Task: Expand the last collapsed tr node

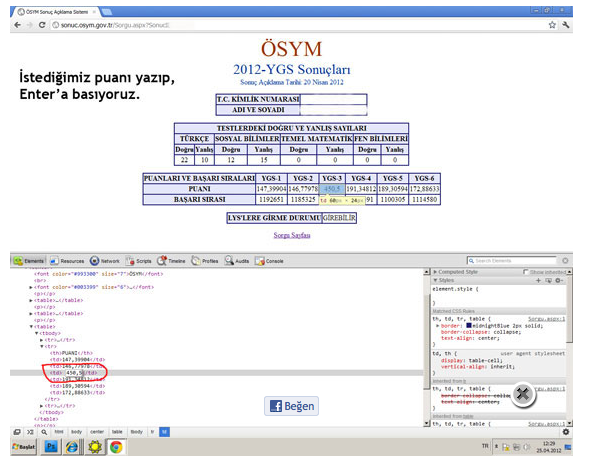Action: click(x=41, y=406)
